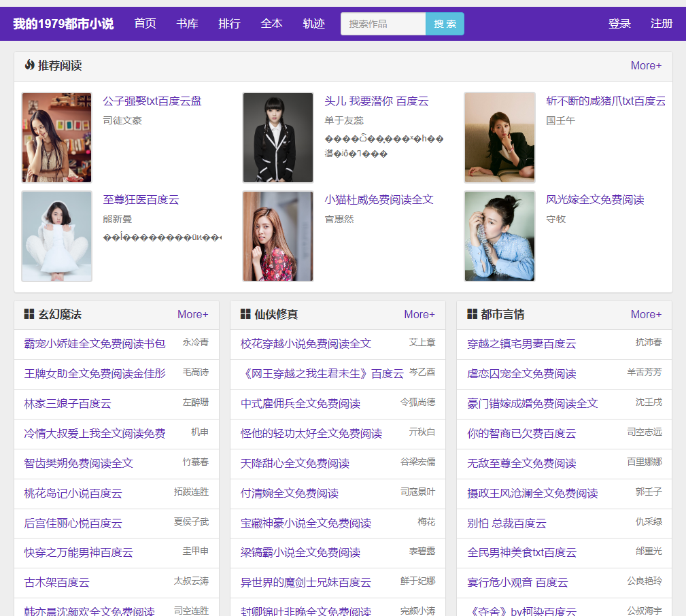The height and width of the screenshot is (616, 686).
Task: Open the title link 小猫杜威免费阅读全文
Action: click(x=379, y=200)
